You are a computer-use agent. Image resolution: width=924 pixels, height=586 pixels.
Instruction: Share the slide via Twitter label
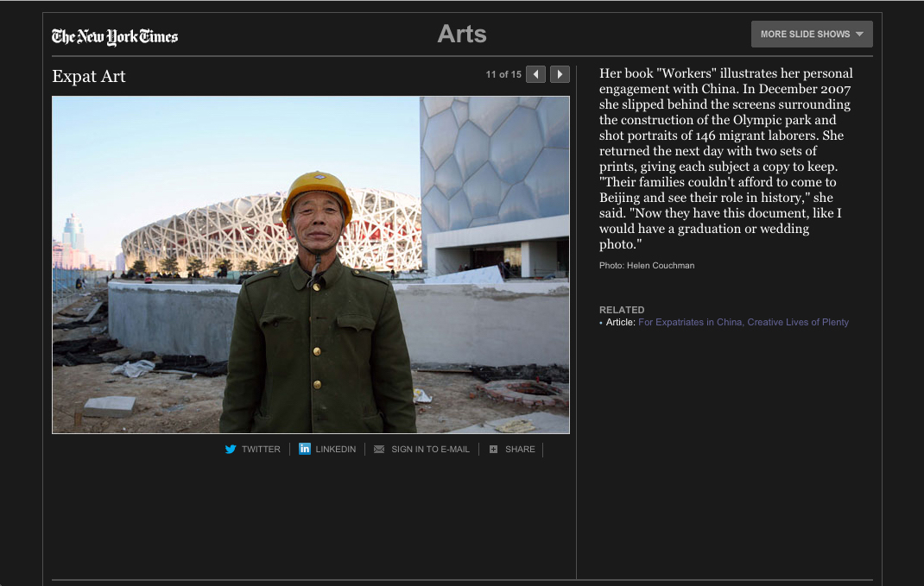coord(261,449)
